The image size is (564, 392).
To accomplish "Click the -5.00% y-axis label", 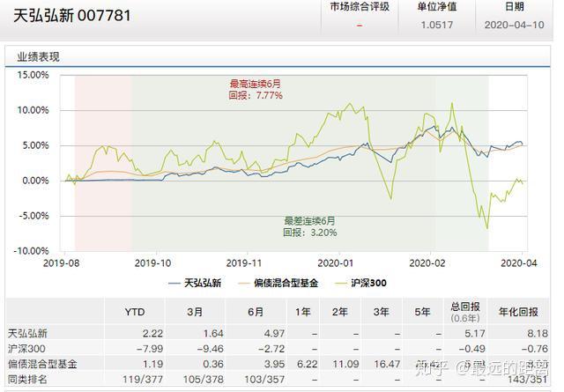I will pyautogui.click(x=33, y=216).
